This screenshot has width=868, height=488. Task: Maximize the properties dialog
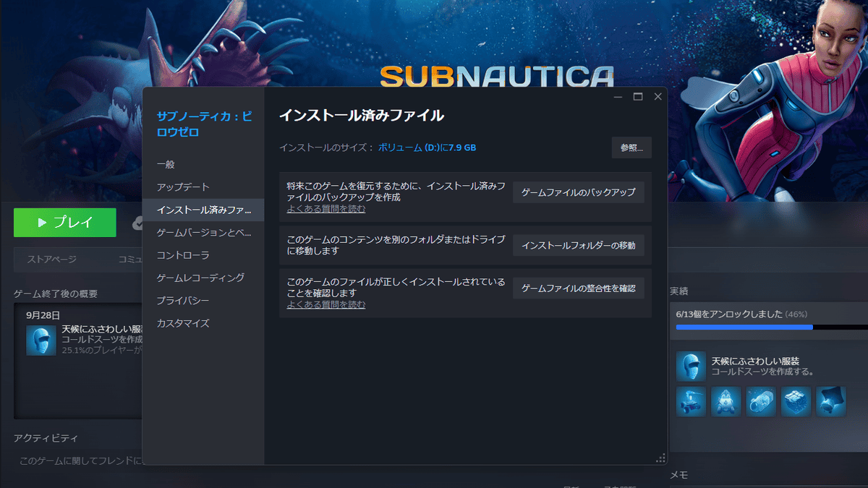[x=638, y=96]
